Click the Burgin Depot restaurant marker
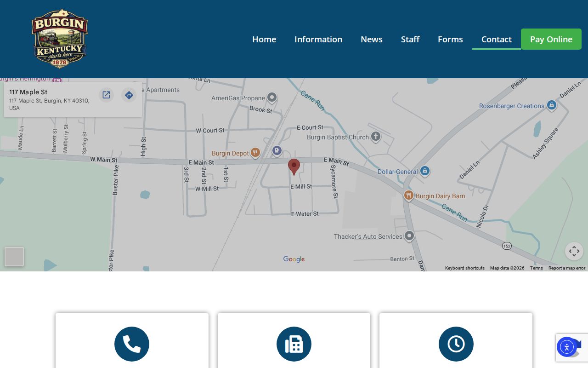 tap(255, 153)
